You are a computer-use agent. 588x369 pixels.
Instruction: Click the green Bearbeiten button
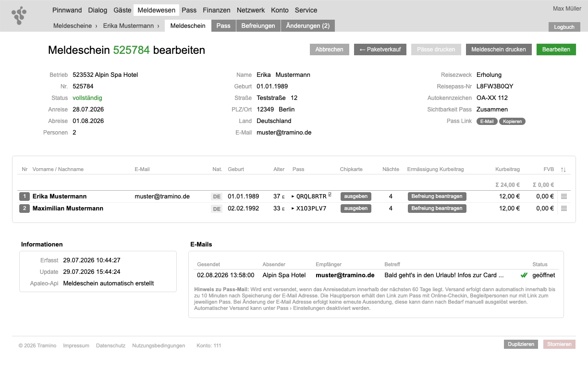[556, 49]
